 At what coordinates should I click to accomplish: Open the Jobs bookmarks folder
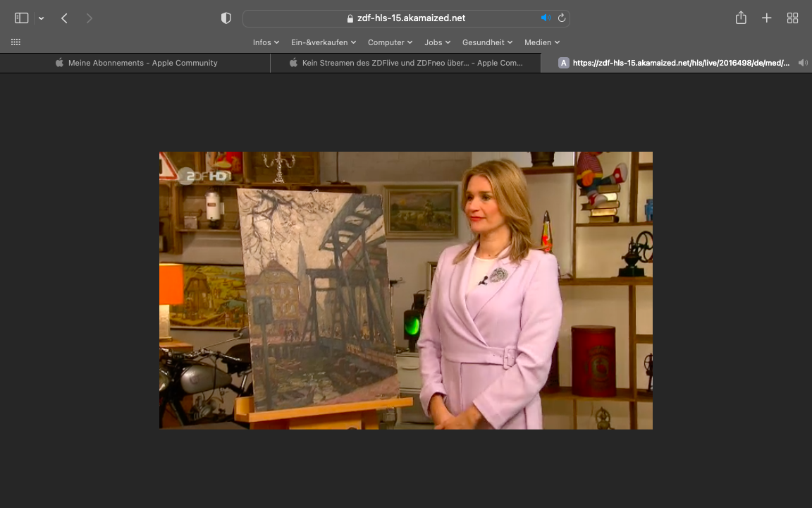pyautogui.click(x=437, y=42)
